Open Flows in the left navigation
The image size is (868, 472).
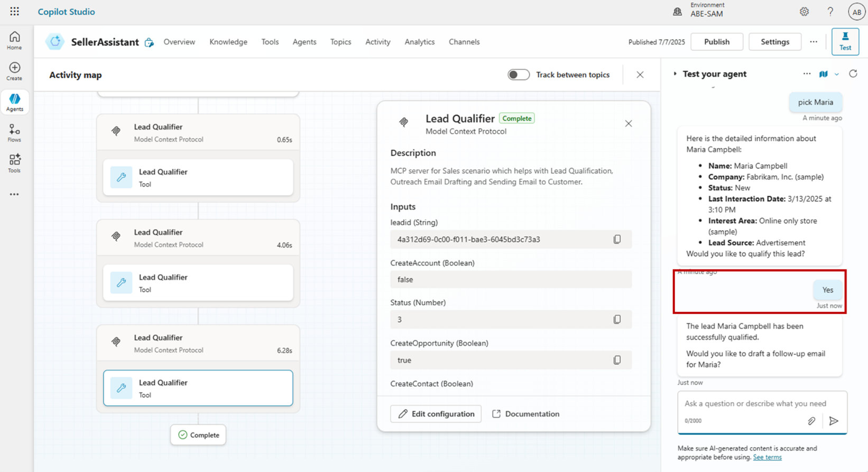[14, 133]
